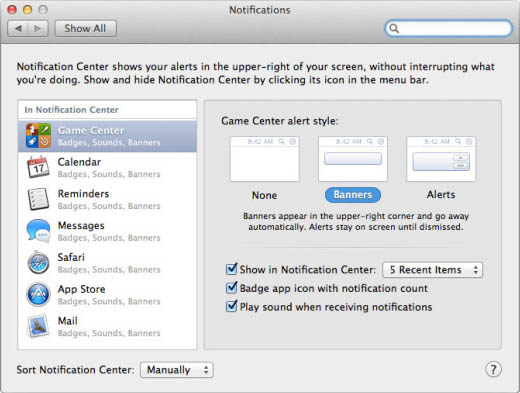Go back with the left arrow button
Viewport: 520px width, 393px height.
[18, 28]
